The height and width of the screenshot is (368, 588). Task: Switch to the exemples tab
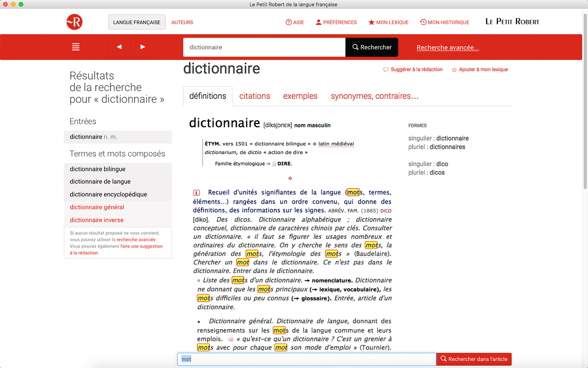click(x=300, y=96)
